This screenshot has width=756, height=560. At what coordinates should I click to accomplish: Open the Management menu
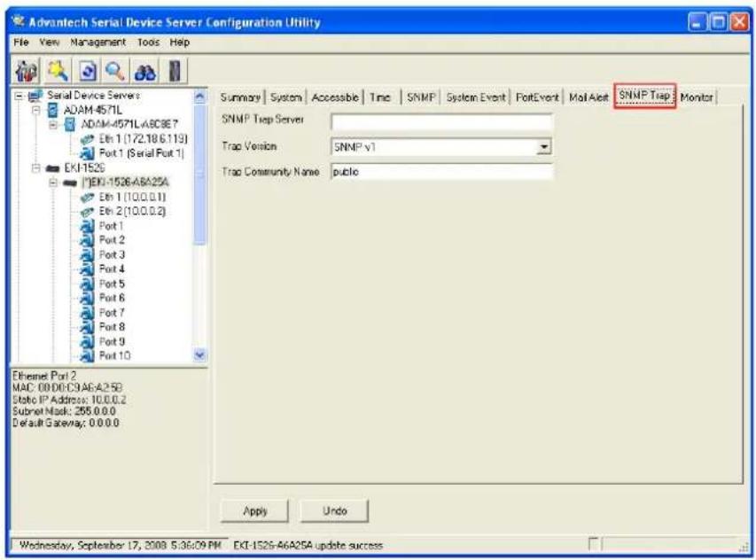(97, 43)
